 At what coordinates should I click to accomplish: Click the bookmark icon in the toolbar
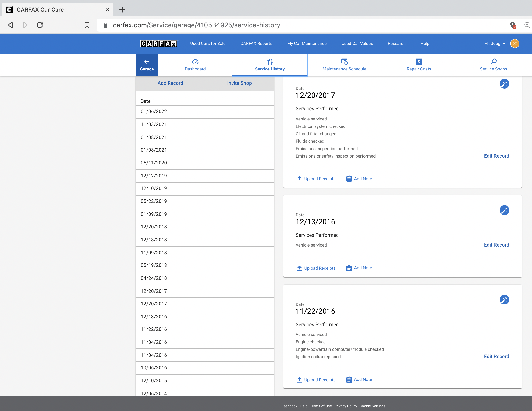87,25
